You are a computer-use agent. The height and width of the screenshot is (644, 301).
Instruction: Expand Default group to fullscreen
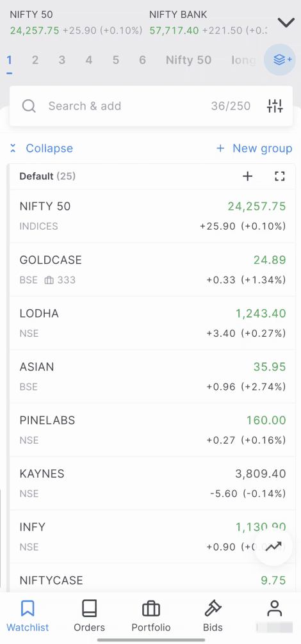click(x=280, y=177)
